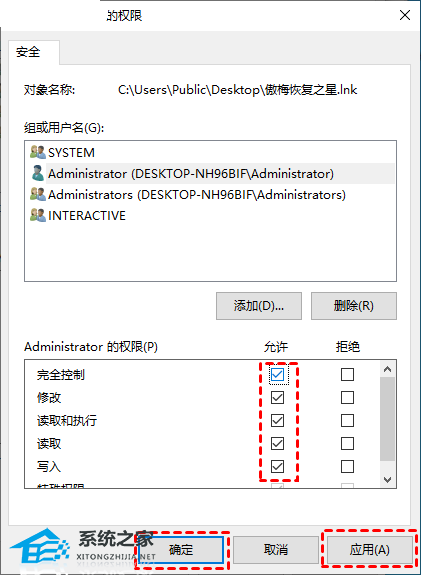
Task: Cancel the dialog with 取消
Action: click(276, 550)
